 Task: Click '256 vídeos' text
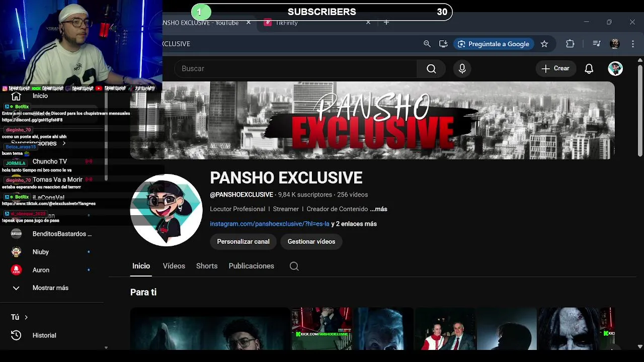(x=353, y=195)
